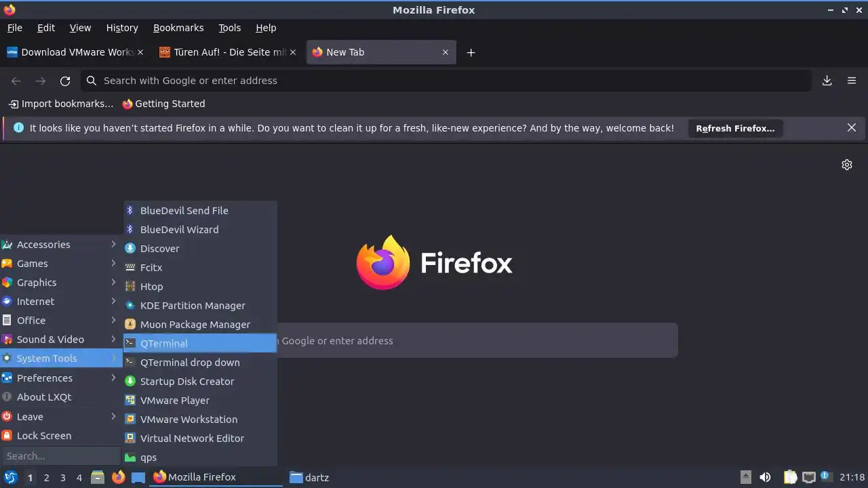This screenshot has height=488, width=868.
Task: Expand the System Tools submenu
Action: coord(60,359)
